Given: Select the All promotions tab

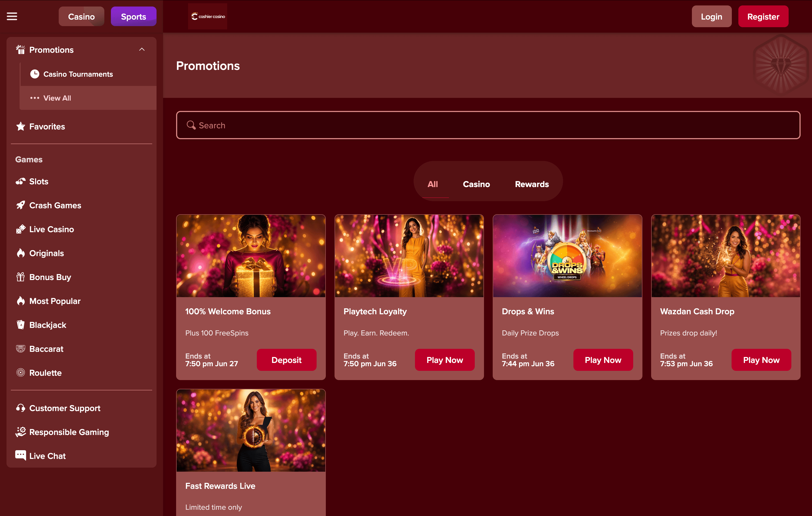Looking at the screenshot, I should pyautogui.click(x=433, y=184).
